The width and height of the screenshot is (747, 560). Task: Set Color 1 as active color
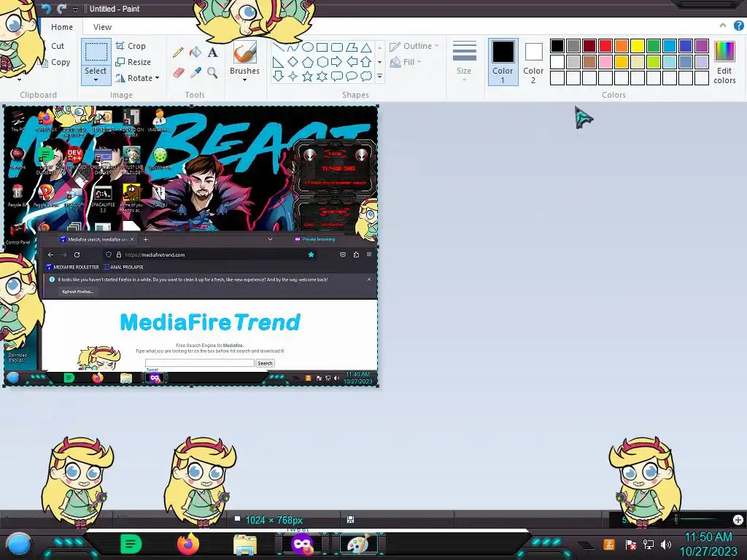point(503,62)
